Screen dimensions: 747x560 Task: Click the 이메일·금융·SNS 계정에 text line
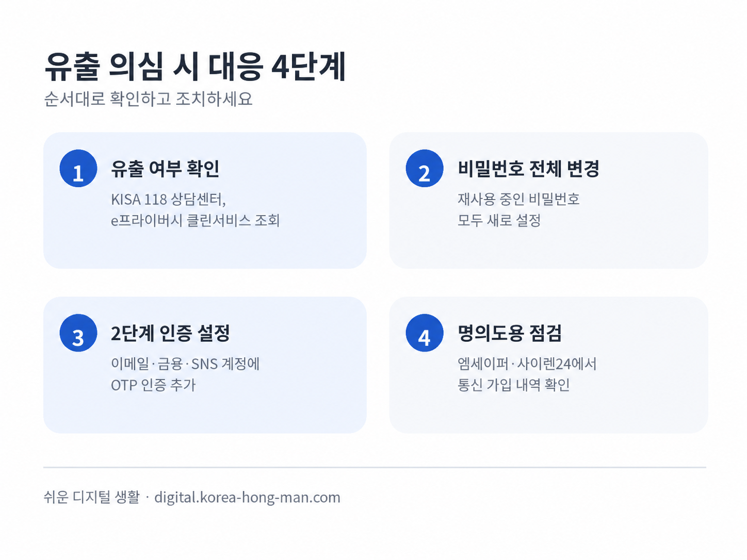click(x=185, y=364)
